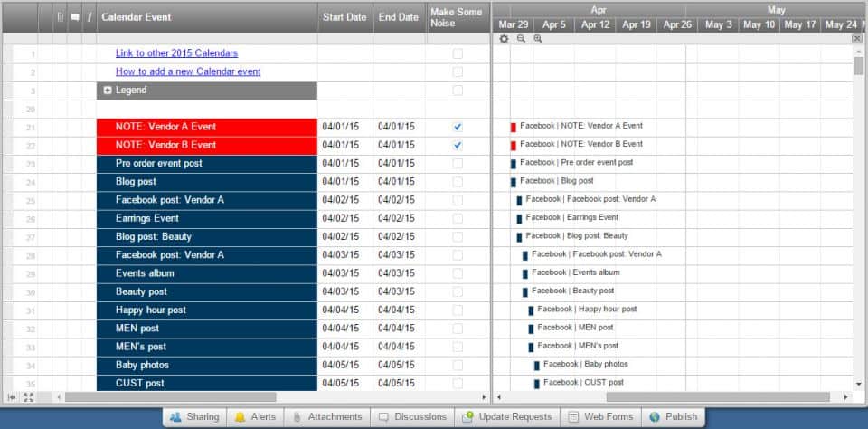Click the Gantt scroll down arrow
Viewport: 868px width, 429px height.
858,384
